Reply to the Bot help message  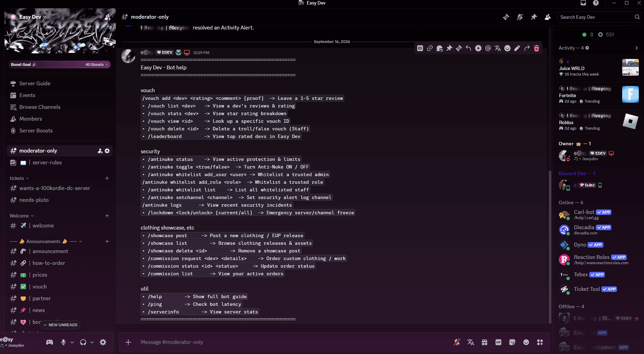point(469,48)
